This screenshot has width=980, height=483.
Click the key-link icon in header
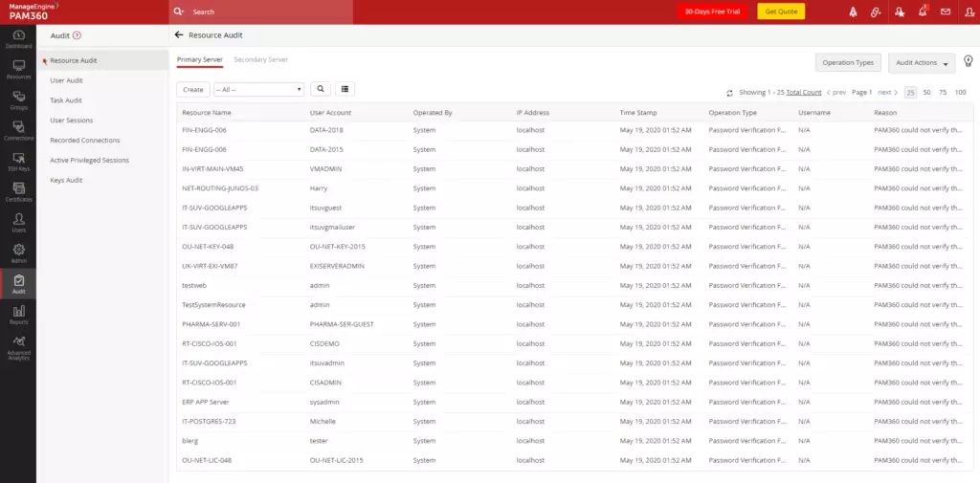(x=876, y=11)
